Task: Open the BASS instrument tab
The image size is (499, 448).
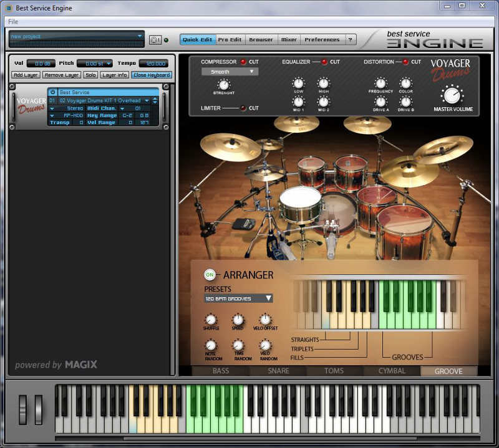Action: pyautogui.click(x=221, y=371)
